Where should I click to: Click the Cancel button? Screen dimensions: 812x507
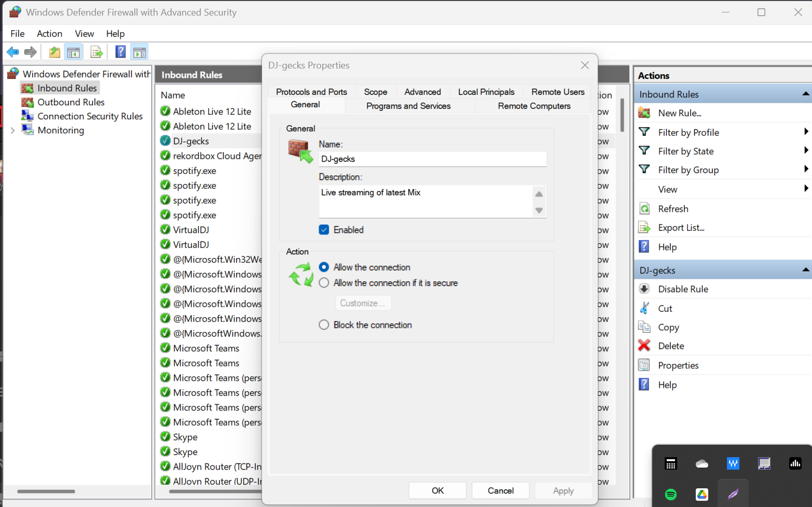pyautogui.click(x=500, y=490)
